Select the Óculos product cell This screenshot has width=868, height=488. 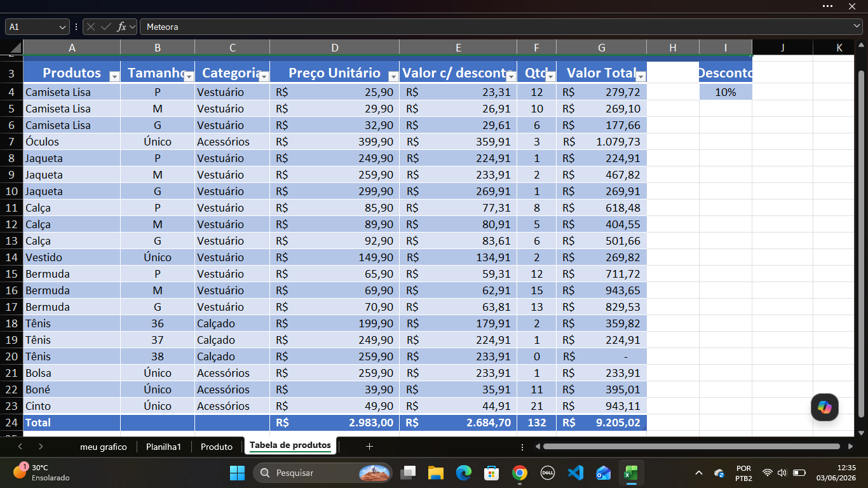coord(72,142)
